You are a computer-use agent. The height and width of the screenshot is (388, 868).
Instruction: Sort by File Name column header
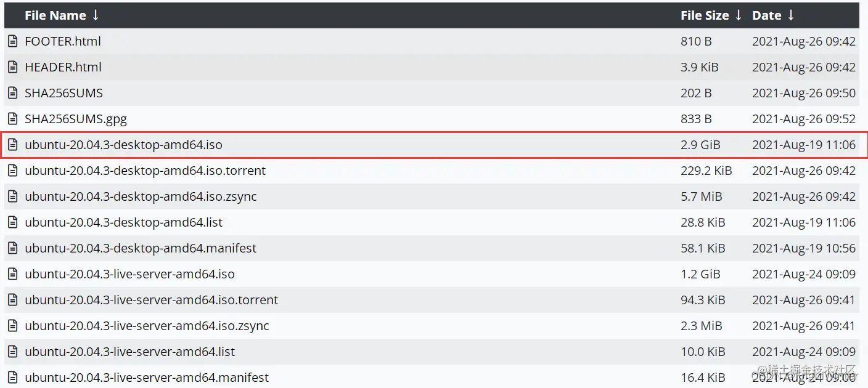click(62, 15)
